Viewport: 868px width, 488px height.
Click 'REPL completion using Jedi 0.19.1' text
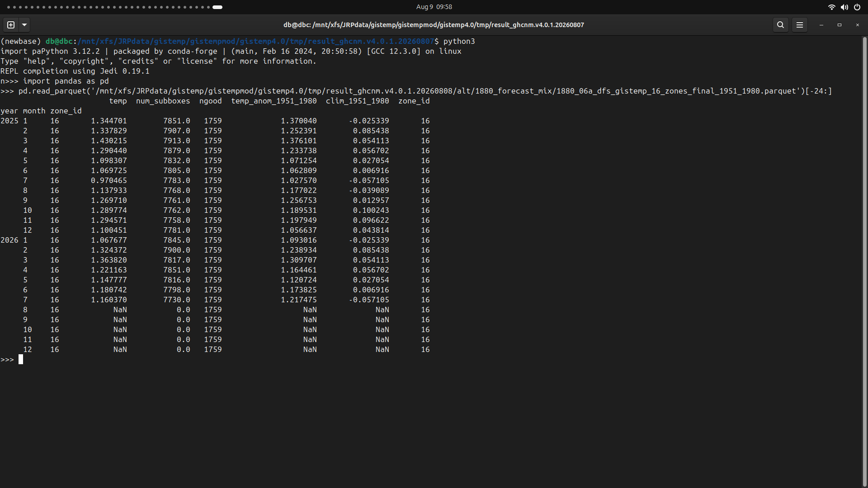[x=75, y=71]
